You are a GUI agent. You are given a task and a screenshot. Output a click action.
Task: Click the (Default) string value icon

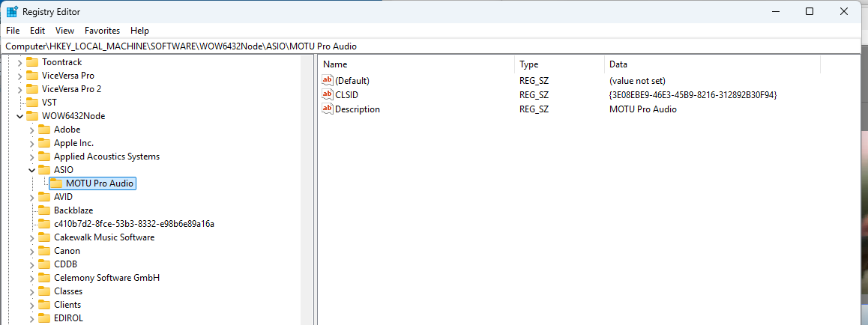(328, 81)
